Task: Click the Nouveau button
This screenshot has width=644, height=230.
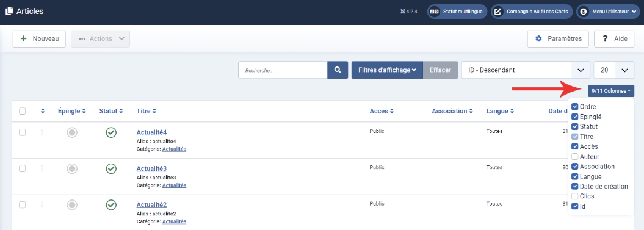Action: pyautogui.click(x=39, y=38)
